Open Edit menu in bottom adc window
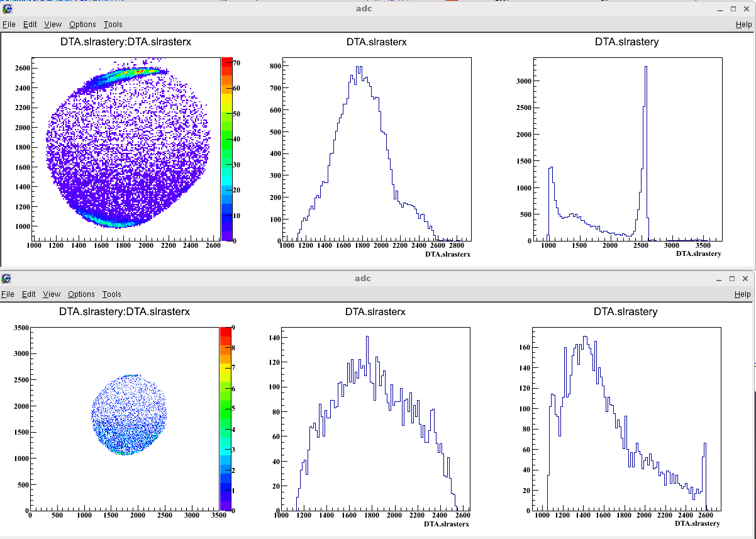 pyautogui.click(x=28, y=294)
